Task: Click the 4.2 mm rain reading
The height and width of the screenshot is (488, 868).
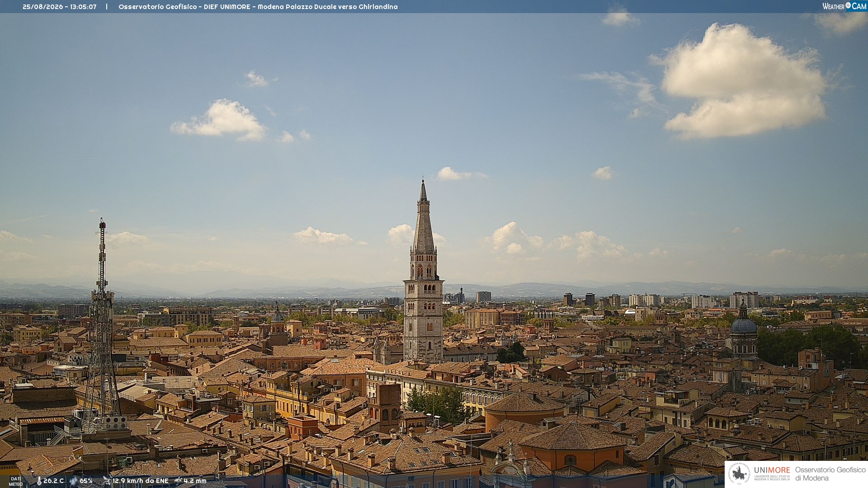Action: tap(195, 481)
